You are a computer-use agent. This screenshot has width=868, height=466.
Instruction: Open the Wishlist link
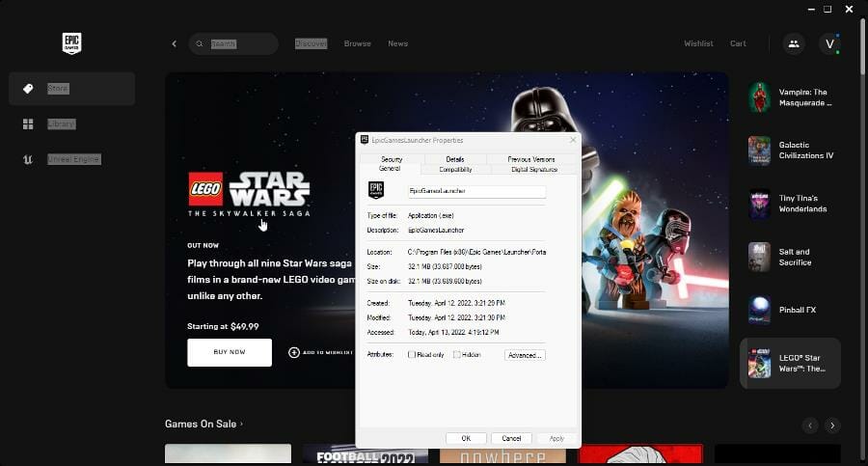698,43
